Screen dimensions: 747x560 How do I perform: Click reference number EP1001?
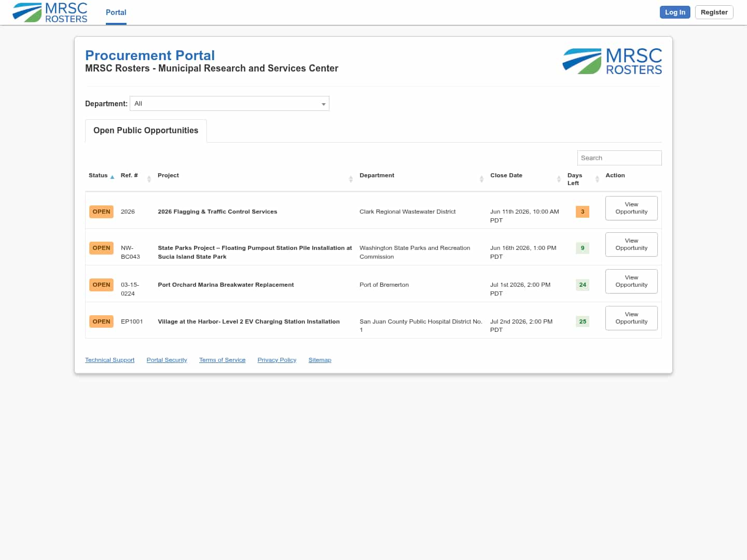(132, 321)
